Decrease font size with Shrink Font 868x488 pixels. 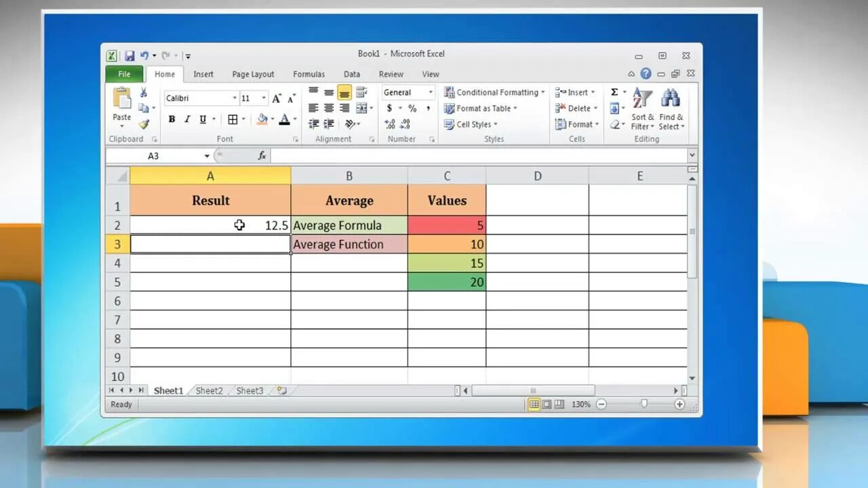[x=292, y=98]
